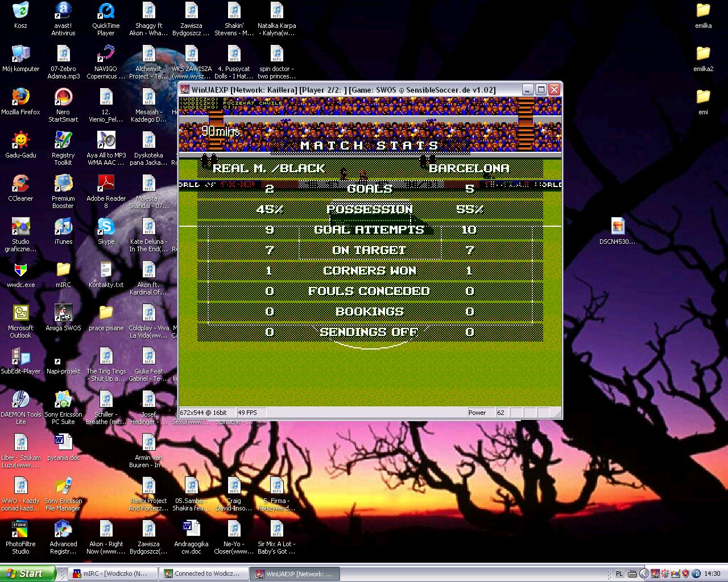Launch Mozilla Firefox from the desktop
728x582 pixels.
click(20, 97)
